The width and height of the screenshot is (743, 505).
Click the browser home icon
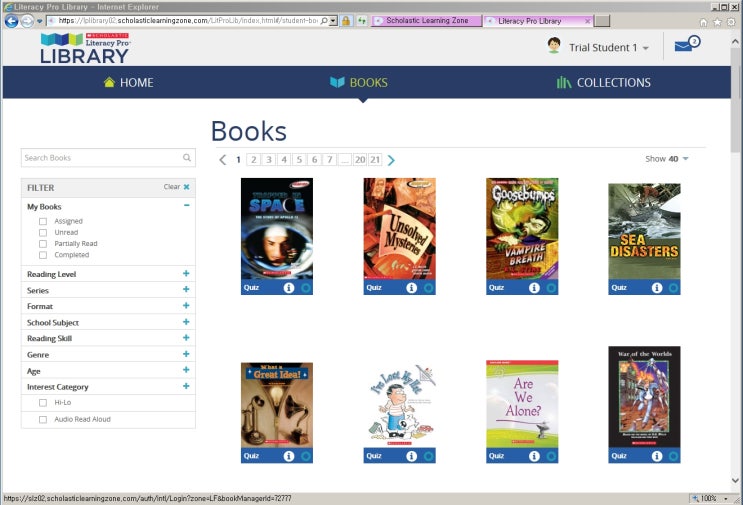(703, 22)
